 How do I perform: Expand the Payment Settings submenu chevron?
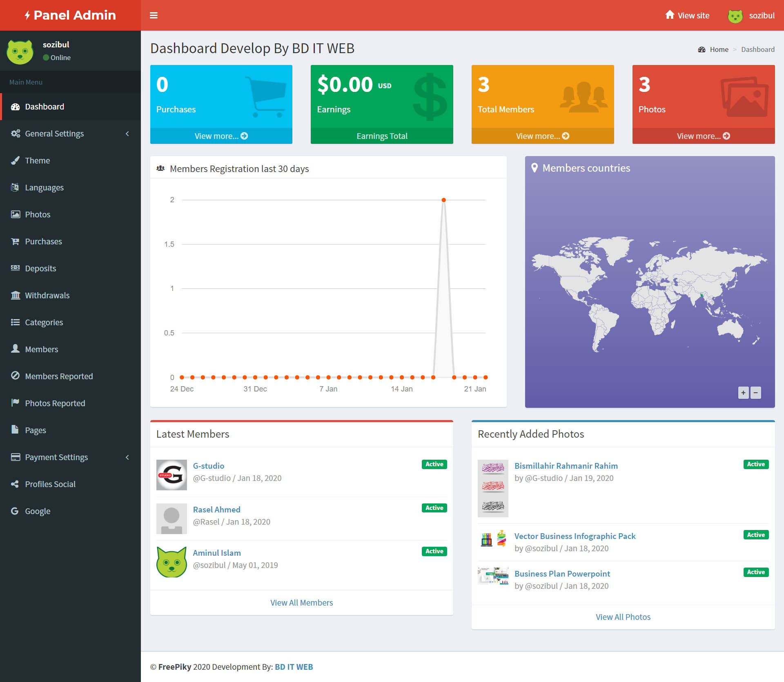pos(127,457)
